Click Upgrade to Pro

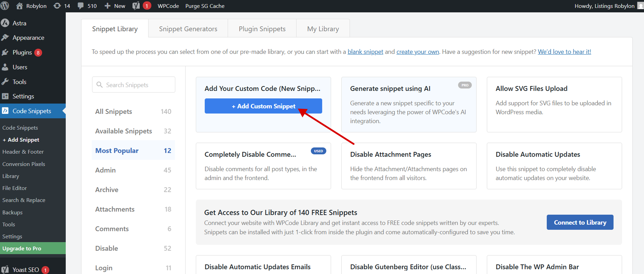[33, 248]
